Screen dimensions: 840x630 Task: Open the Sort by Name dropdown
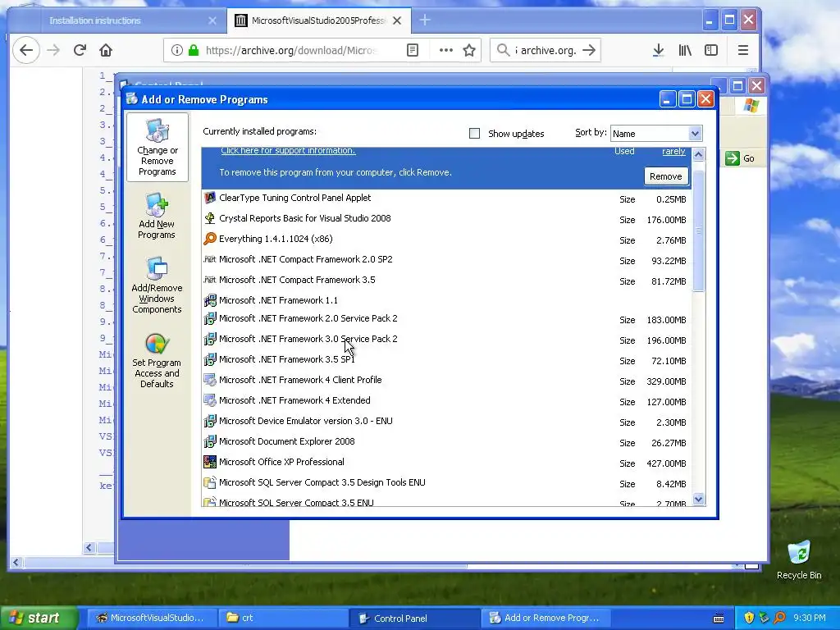click(656, 134)
